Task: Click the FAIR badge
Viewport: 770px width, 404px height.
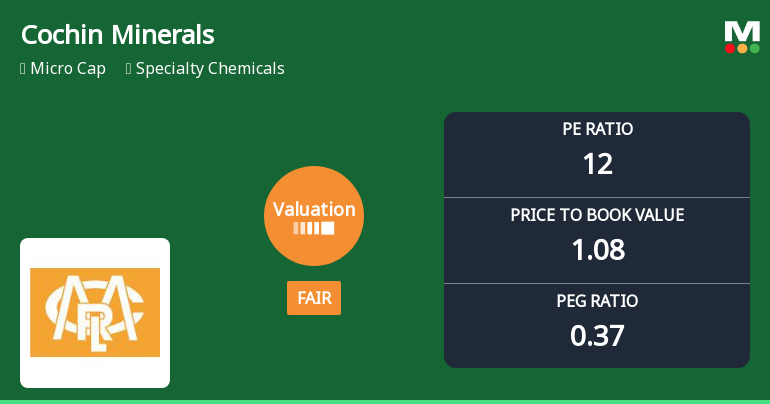Action: click(314, 298)
